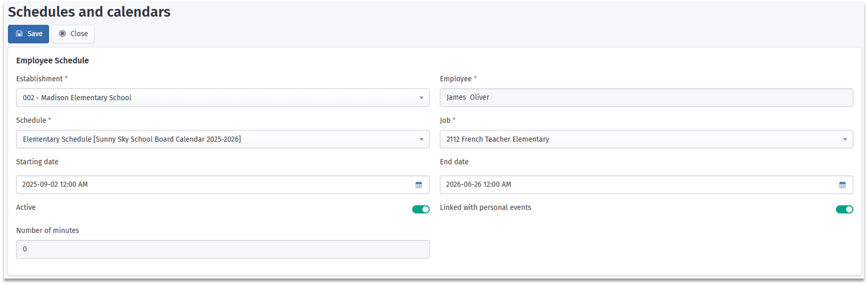The width and height of the screenshot is (868, 285).
Task: Click the Number of minutes field
Action: click(x=223, y=249)
